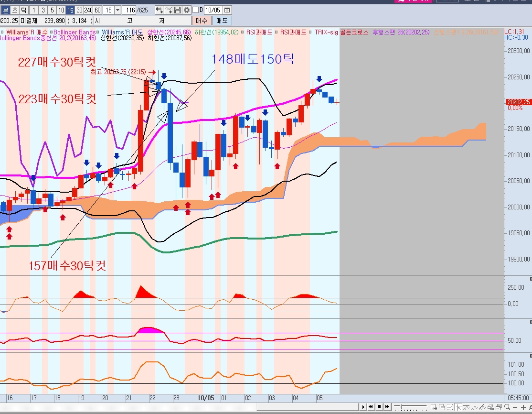
Task: Click the add line-study icon with plus
Action: point(169,10)
